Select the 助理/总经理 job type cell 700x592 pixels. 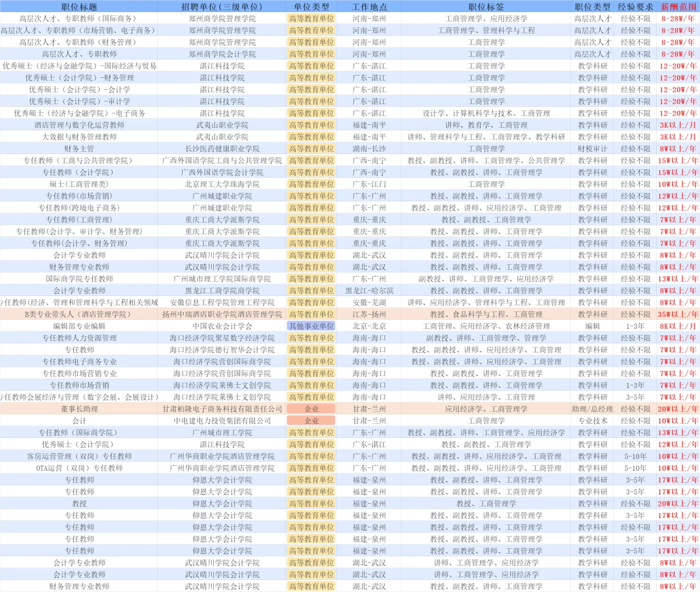pyautogui.click(x=593, y=409)
